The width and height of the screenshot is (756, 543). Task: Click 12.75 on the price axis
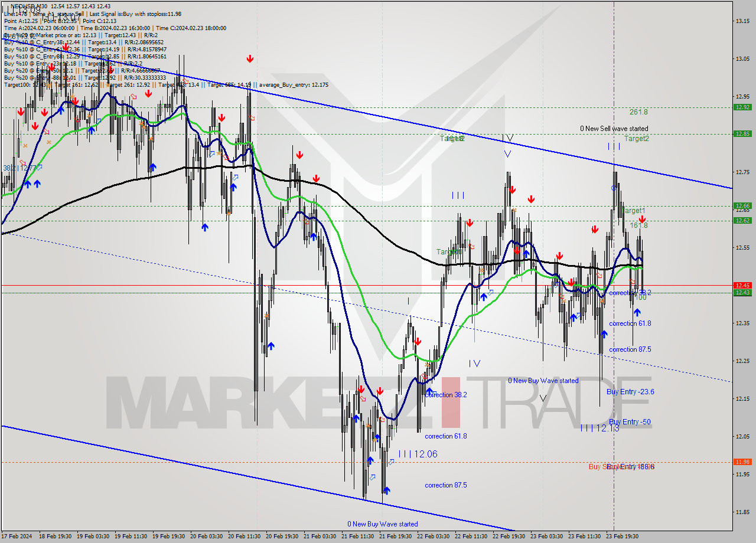pyautogui.click(x=743, y=172)
